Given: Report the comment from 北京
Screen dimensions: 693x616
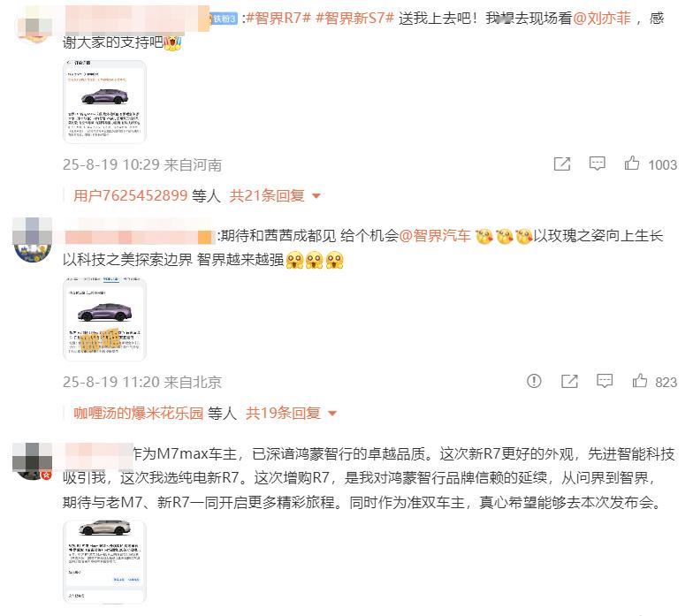Looking at the screenshot, I should tap(534, 381).
